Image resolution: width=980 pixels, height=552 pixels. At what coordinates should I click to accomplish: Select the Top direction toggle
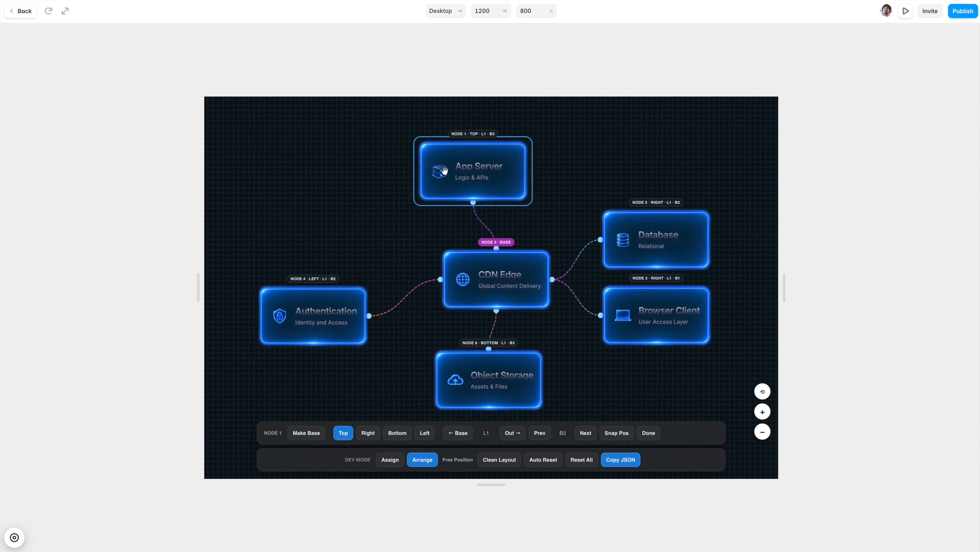point(343,433)
